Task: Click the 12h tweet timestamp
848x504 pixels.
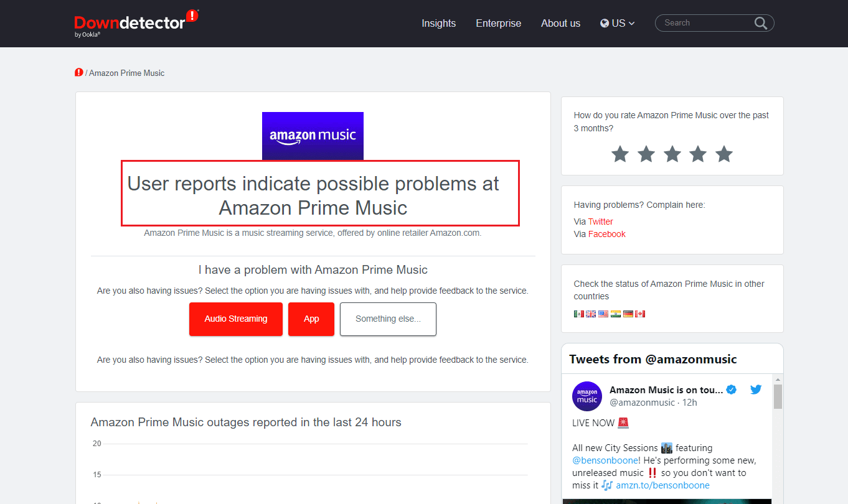Action: point(689,403)
